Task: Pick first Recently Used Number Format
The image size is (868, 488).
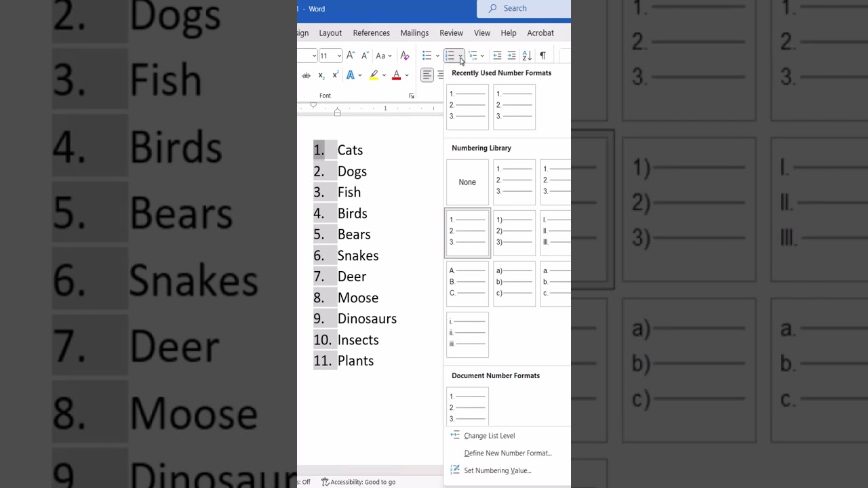Action: click(x=467, y=107)
